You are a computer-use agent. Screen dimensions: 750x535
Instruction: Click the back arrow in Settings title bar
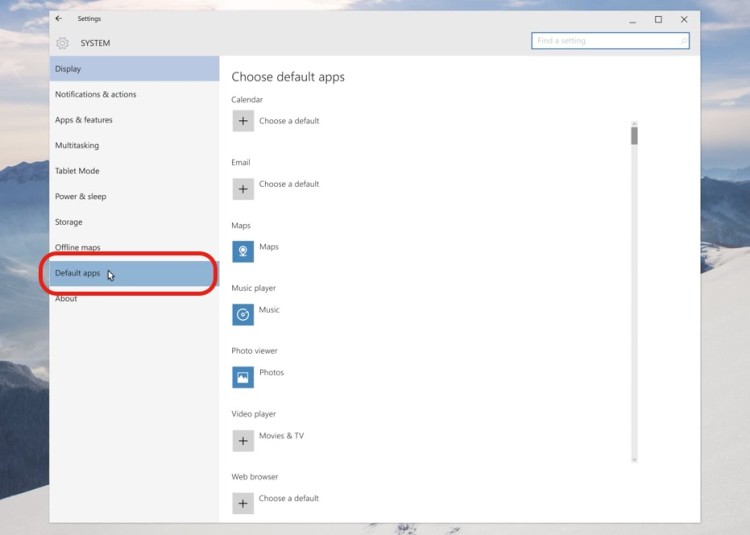point(59,19)
